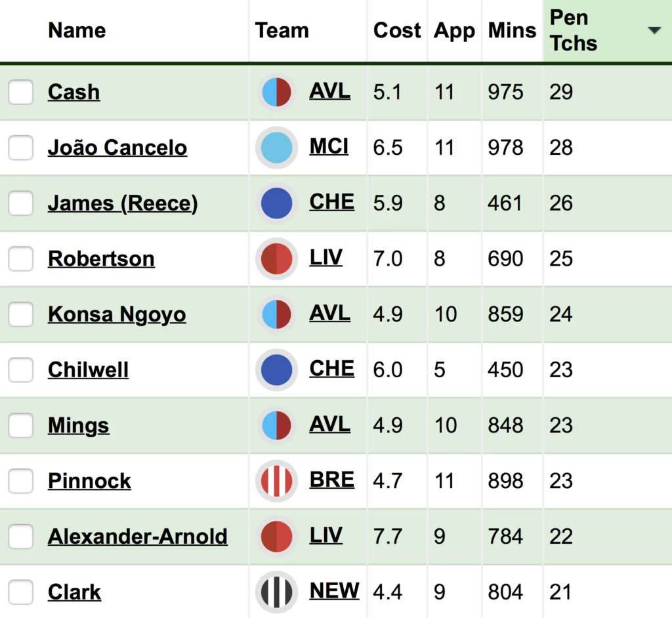Sort by the Cost column header
This screenshot has width=672, height=618.
tap(397, 30)
